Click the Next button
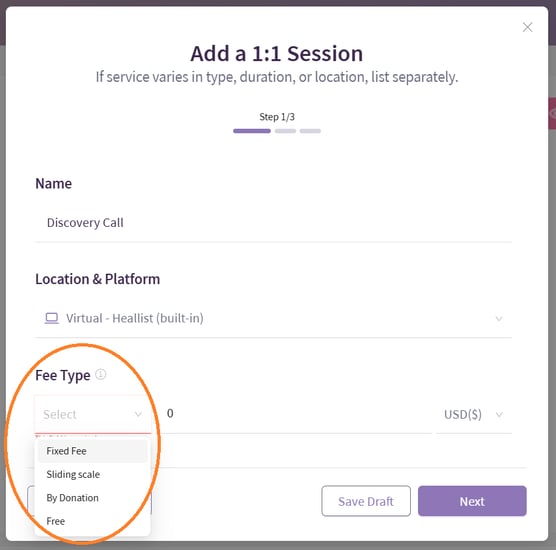The image size is (556, 550). tap(472, 501)
